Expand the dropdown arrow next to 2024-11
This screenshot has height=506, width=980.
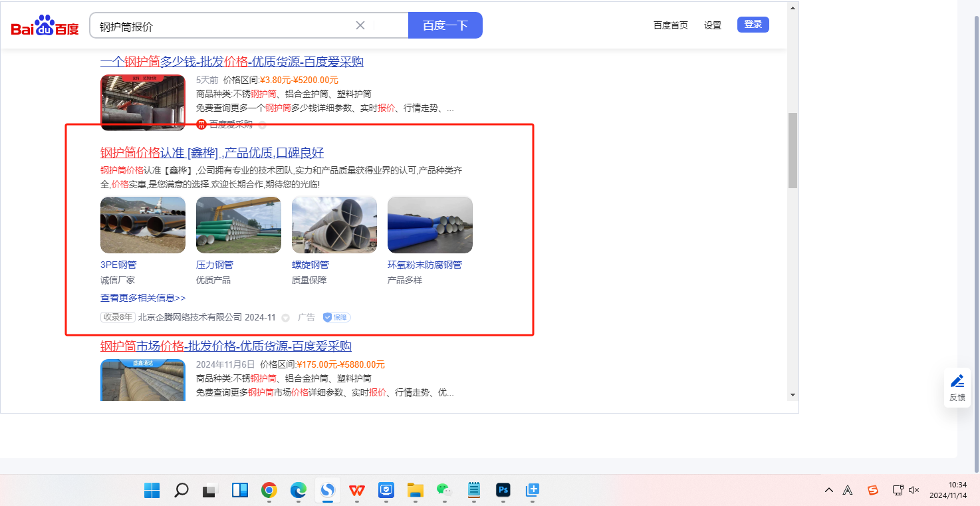(286, 318)
